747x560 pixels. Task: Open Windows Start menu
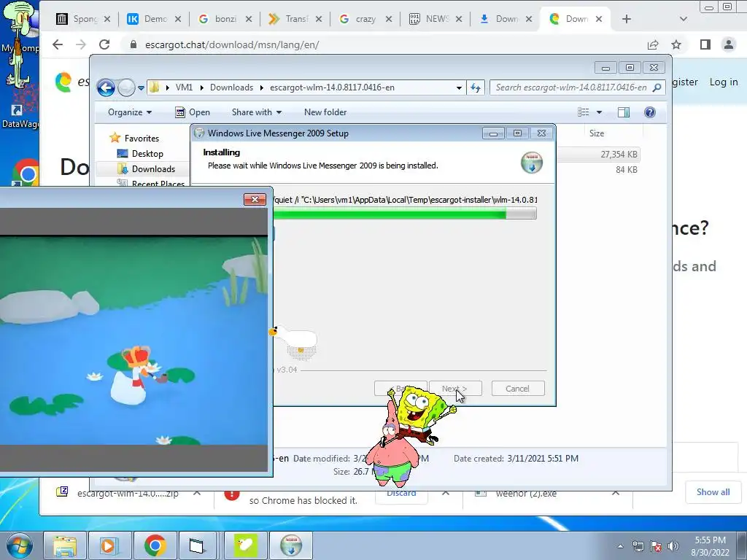click(x=18, y=545)
